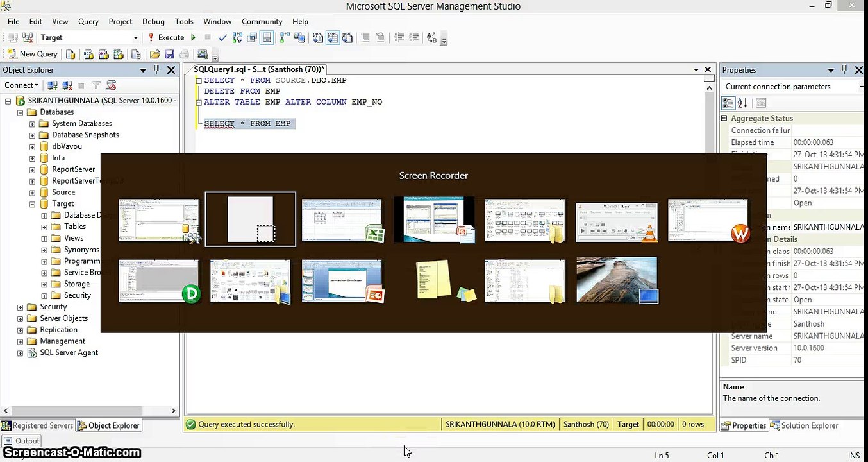Image resolution: width=868 pixels, height=462 pixels.
Task: Click the SELECT * FROM EMP query line
Action: [247, 124]
